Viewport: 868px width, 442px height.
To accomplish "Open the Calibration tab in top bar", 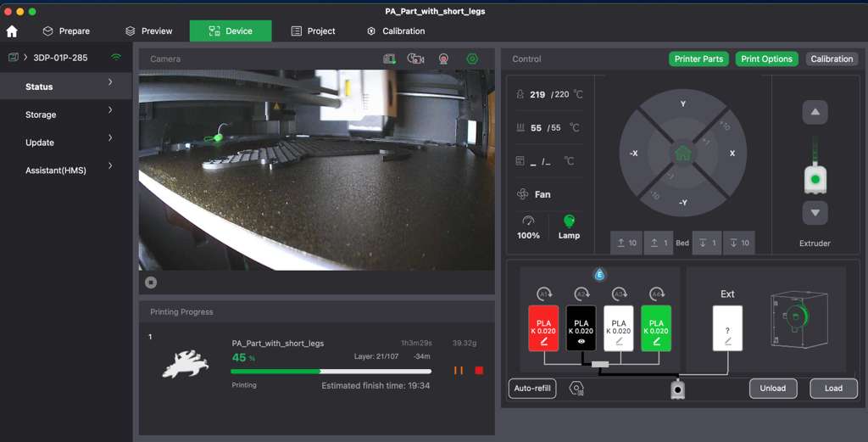I will (x=395, y=31).
